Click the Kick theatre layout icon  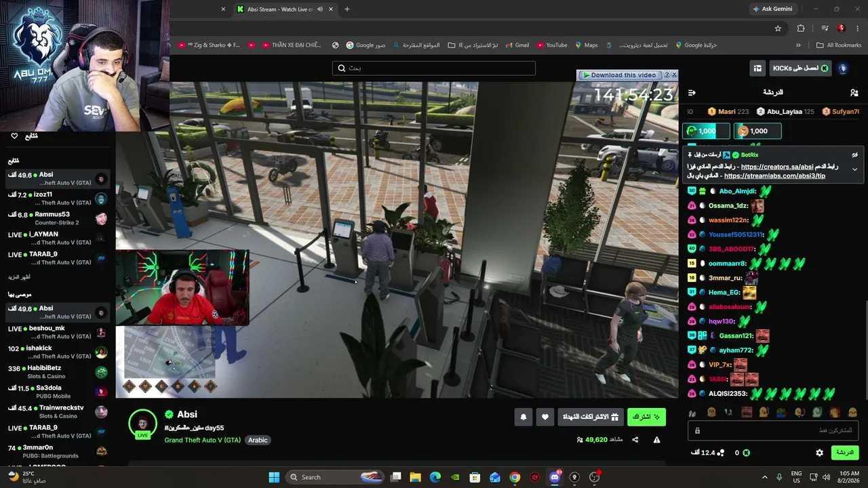(757, 68)
